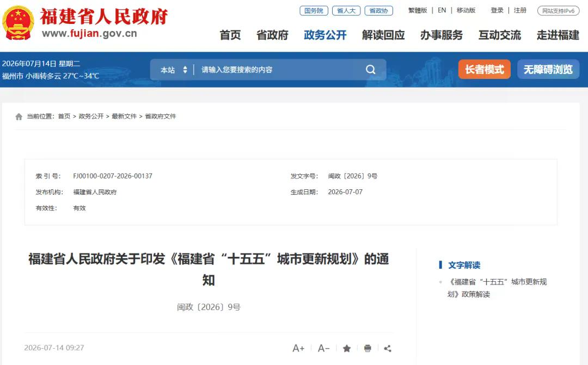This screenshot has height=365, width=588.
Task: Click the home icon in breadcrumb
Action: tap(19, 116)
